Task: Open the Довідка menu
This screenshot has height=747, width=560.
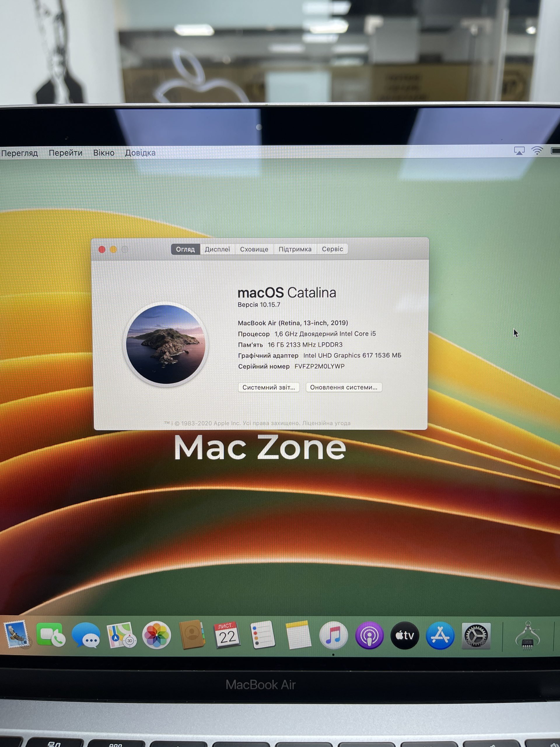Action: (x=140, y=153)
